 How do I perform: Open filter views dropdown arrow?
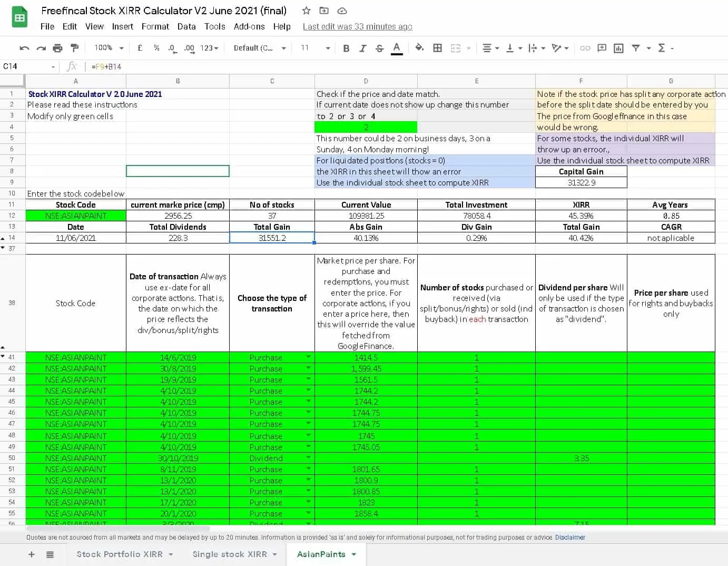648,48
